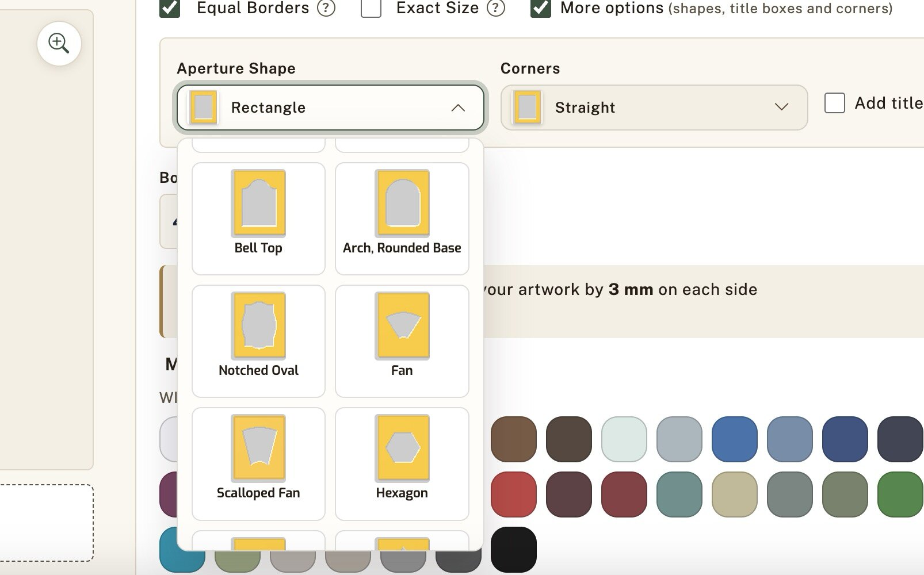
Task: Uncheck the More options checkbox
Action: [x=541, y=8]
